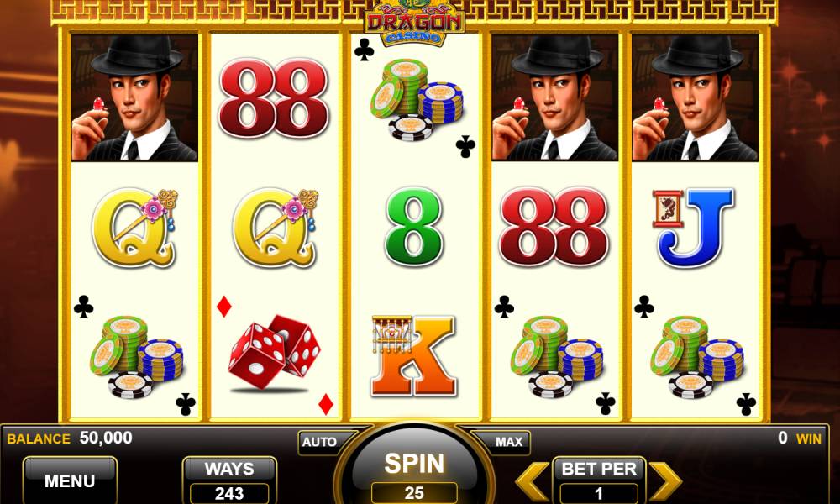Select the MAX bet button
This screenshot has height=504, width=840.
[x=508, y=442]
